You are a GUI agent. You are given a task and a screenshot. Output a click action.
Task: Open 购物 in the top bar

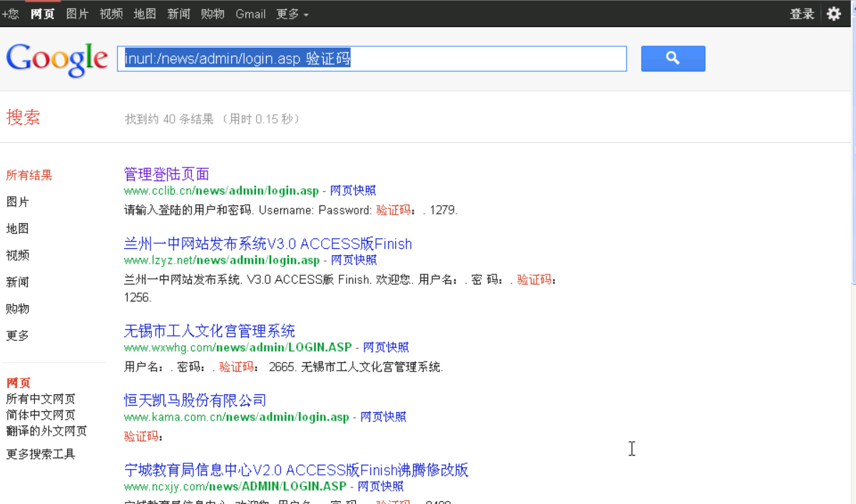pyautogui.click(x=213, y=14)
